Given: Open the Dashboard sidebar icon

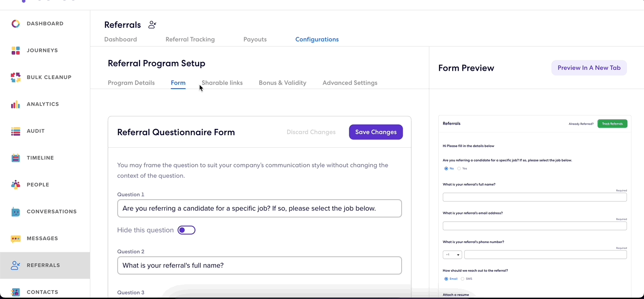Looking at the screenshot, I should pyautogui.click(x=16, y=24).
